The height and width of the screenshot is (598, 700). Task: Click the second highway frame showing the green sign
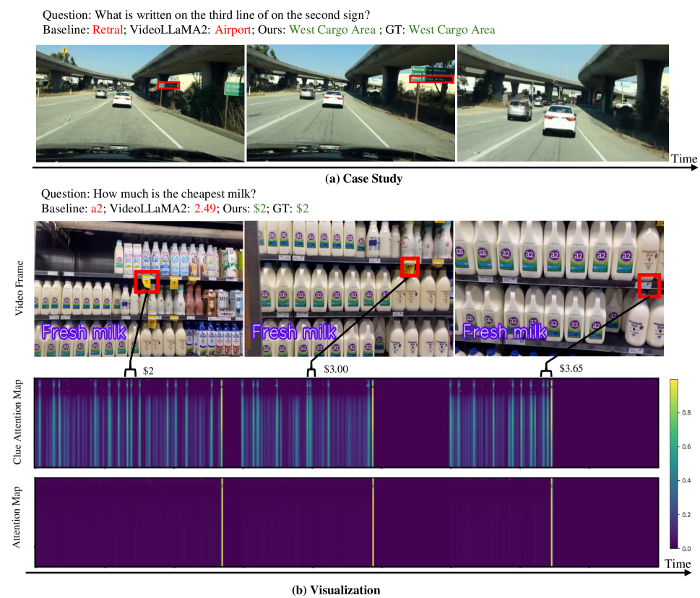tap(351, 103)
